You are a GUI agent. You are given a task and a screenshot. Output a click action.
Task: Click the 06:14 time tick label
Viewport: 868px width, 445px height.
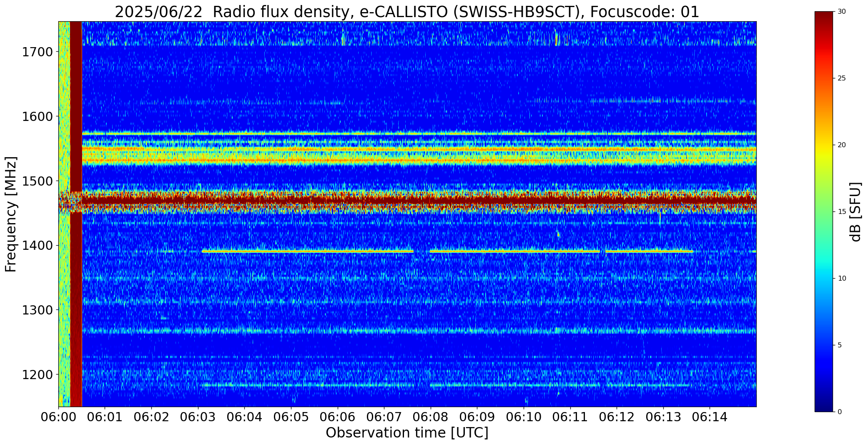(710, 417)
